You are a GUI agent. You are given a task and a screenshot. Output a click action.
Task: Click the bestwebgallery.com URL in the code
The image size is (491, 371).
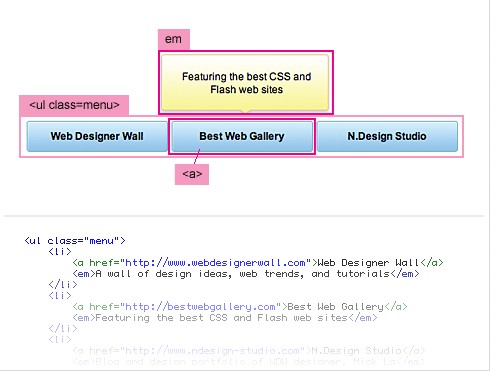coord(200,307)
